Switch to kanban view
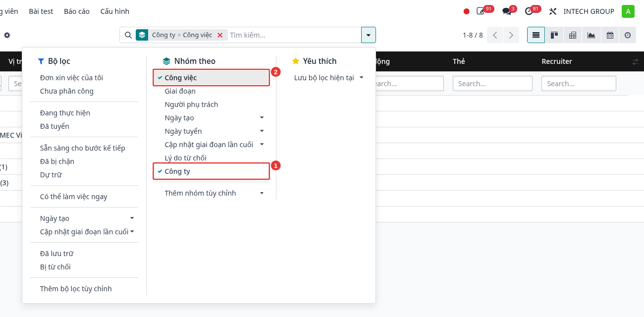644x317 pixels. (x=554, y=35)
